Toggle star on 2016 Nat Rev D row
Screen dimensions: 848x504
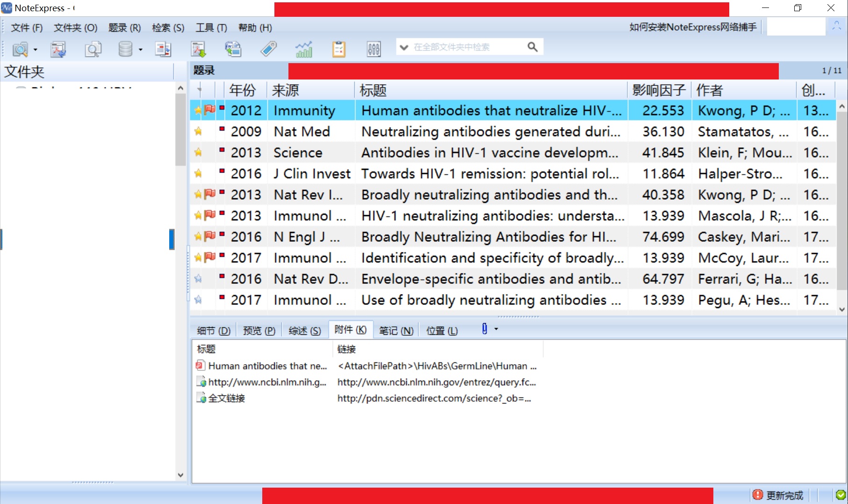198,279
